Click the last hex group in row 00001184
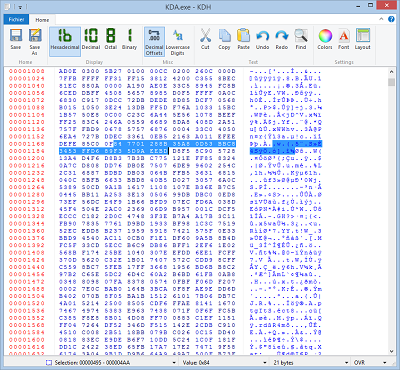The width and height of the screenshot is (400, 370). coord(227,151)
